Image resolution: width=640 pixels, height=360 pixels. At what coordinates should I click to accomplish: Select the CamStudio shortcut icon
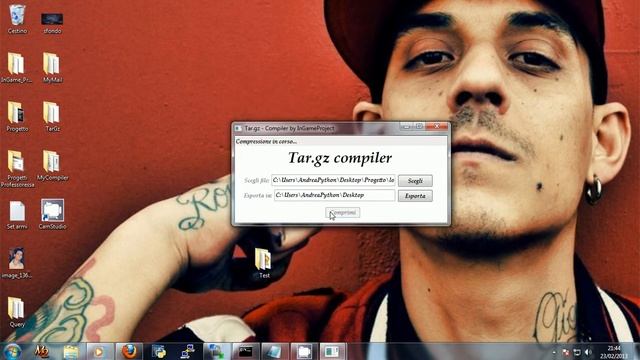(52, 215)
